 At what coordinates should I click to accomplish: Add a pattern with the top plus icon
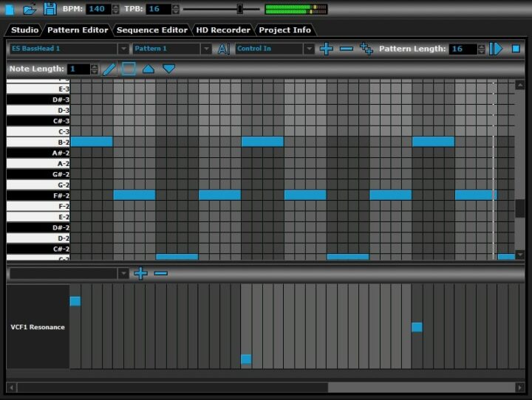326,49
